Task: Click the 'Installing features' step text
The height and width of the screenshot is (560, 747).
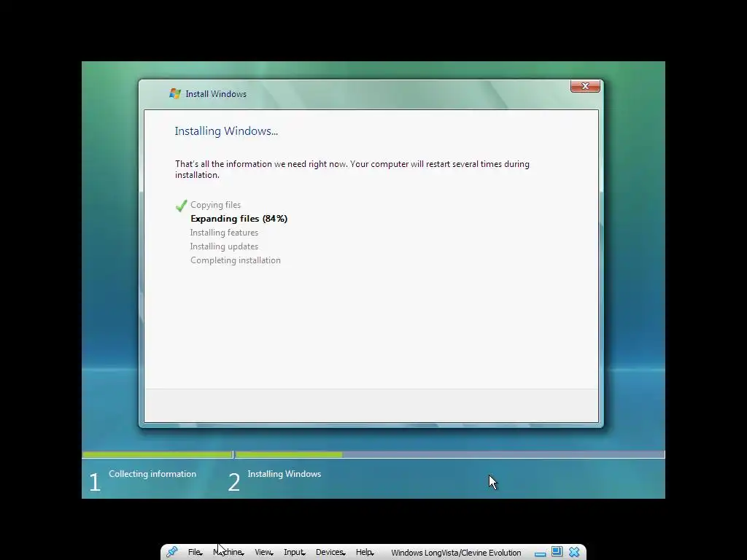Action: 224,233
